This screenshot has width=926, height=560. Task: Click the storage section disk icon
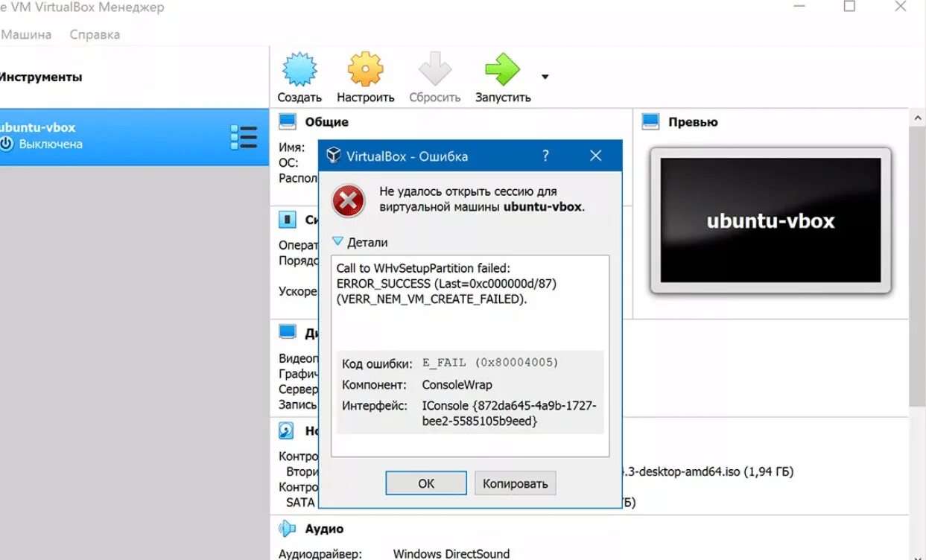click(287, 430)
